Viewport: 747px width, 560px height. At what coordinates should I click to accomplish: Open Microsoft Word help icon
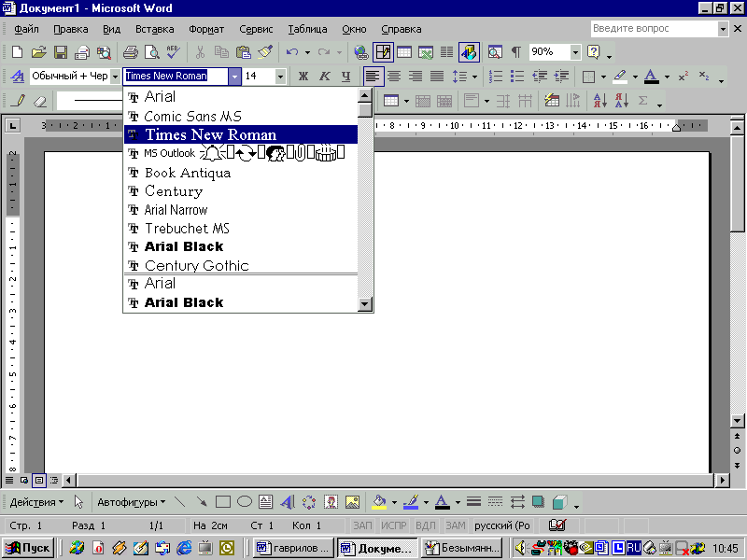593,52
